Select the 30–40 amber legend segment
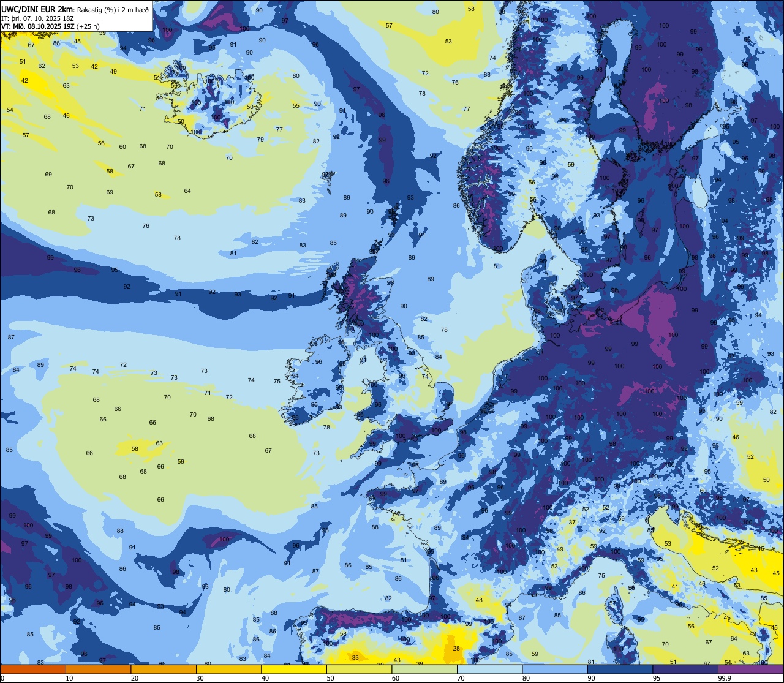The height and width of the screenshot is (683, 784). [228, 670]
